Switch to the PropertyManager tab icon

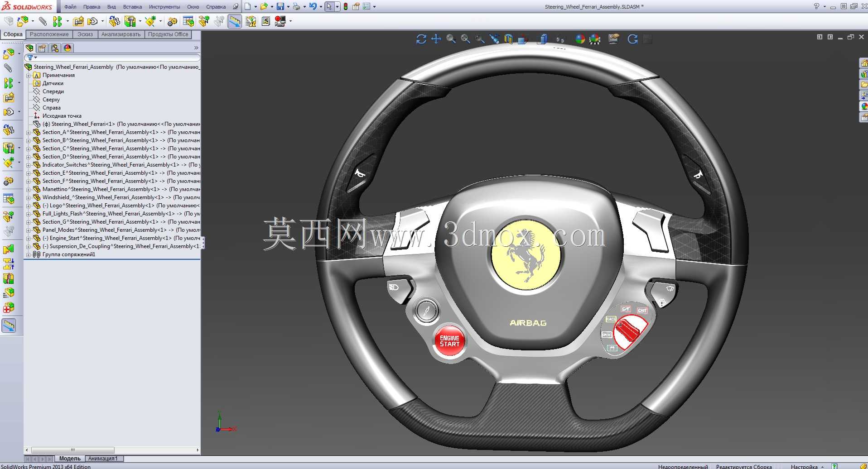pyautogui.click(x=42, y=48)
